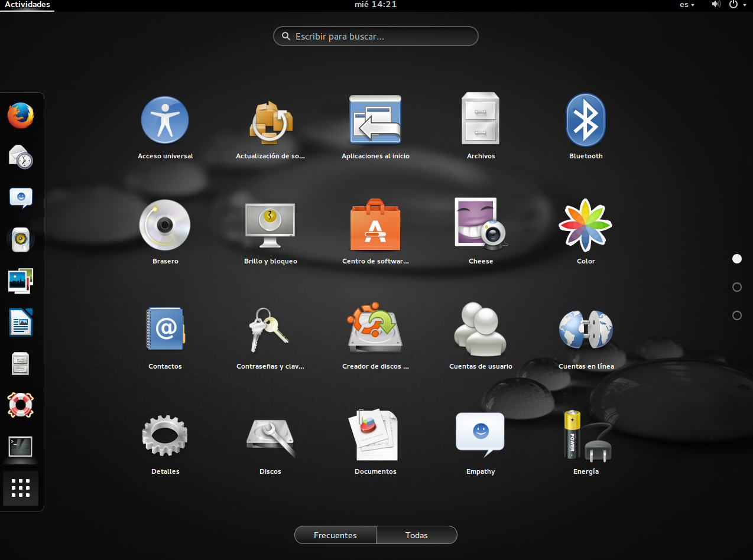
Task: Go to the second app page indicator
Action: click(736, 287)
